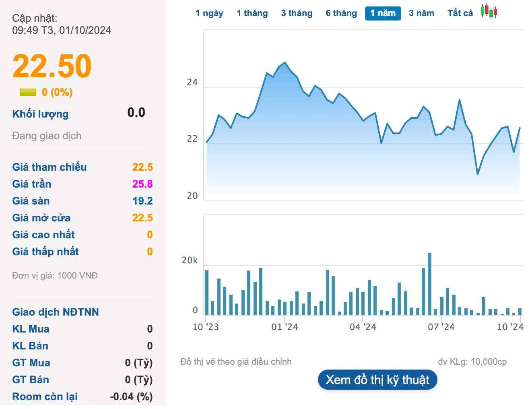Open the candlestick chart icon

click(489, 11)
